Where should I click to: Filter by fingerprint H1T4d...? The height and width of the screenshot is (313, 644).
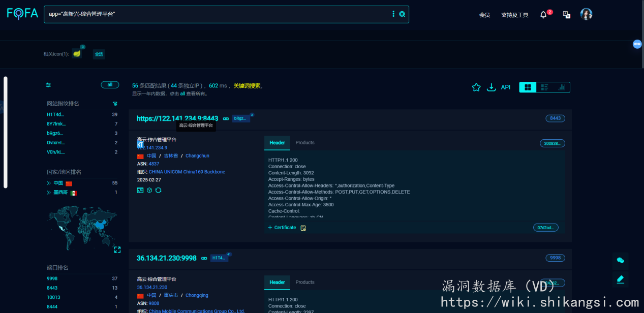coord(56,115)
